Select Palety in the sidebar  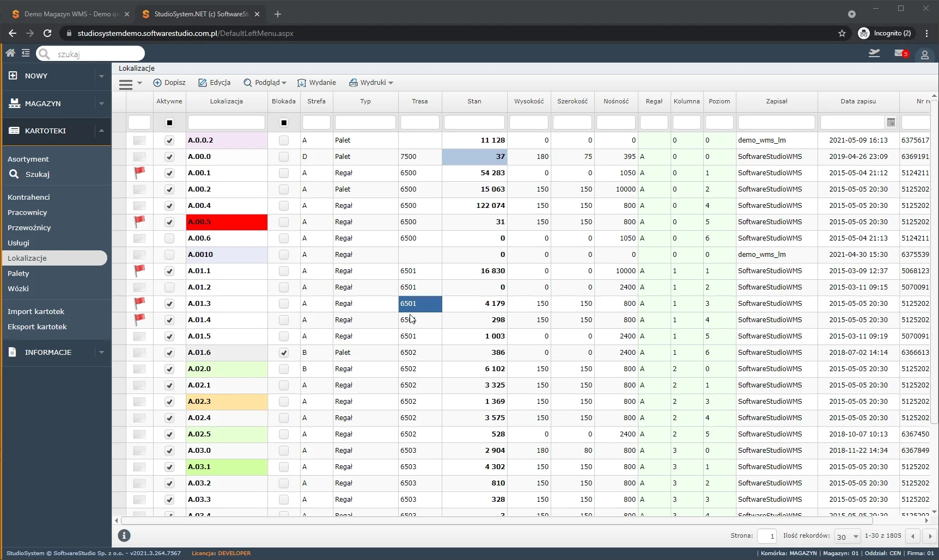(x=19, y=273)
